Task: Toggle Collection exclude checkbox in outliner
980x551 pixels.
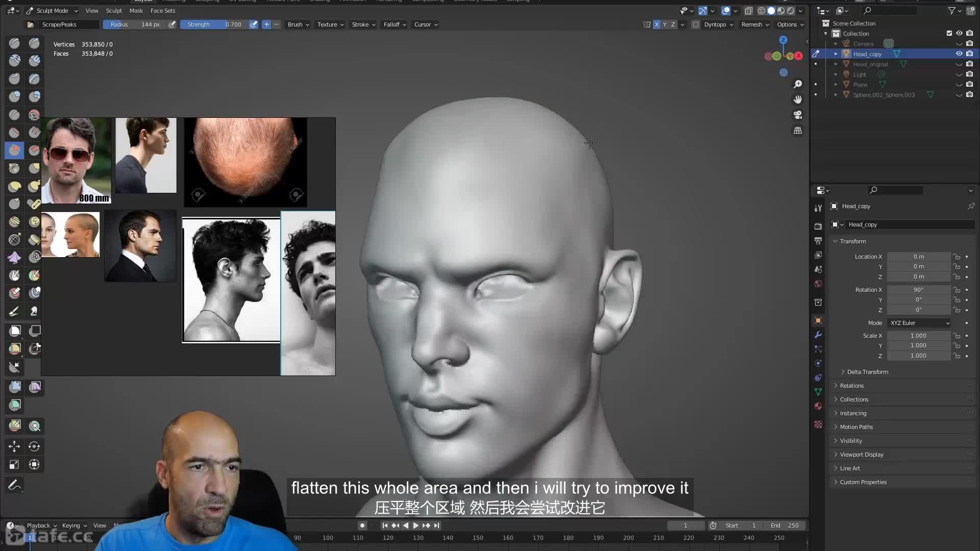Action: point(949,34)
